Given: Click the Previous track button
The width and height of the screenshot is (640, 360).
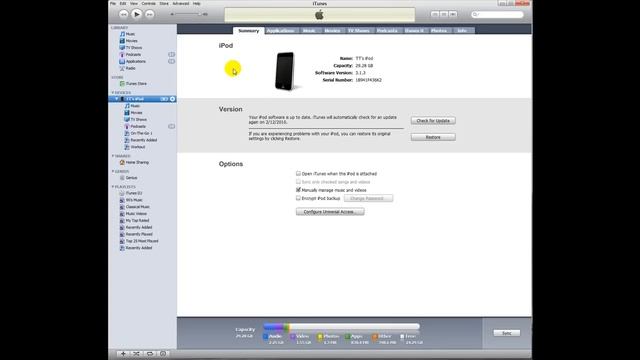Looking at the screenshot, I should [x=123, y=14].
